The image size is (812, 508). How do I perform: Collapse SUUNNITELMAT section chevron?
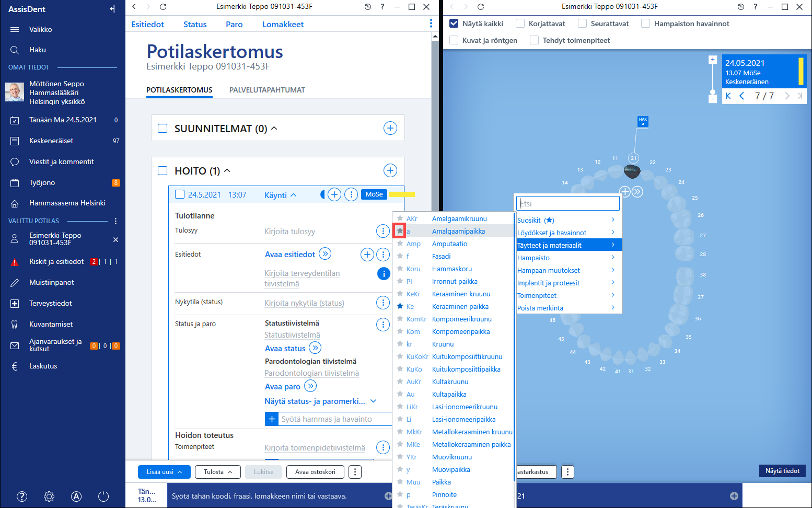(274, 129)
